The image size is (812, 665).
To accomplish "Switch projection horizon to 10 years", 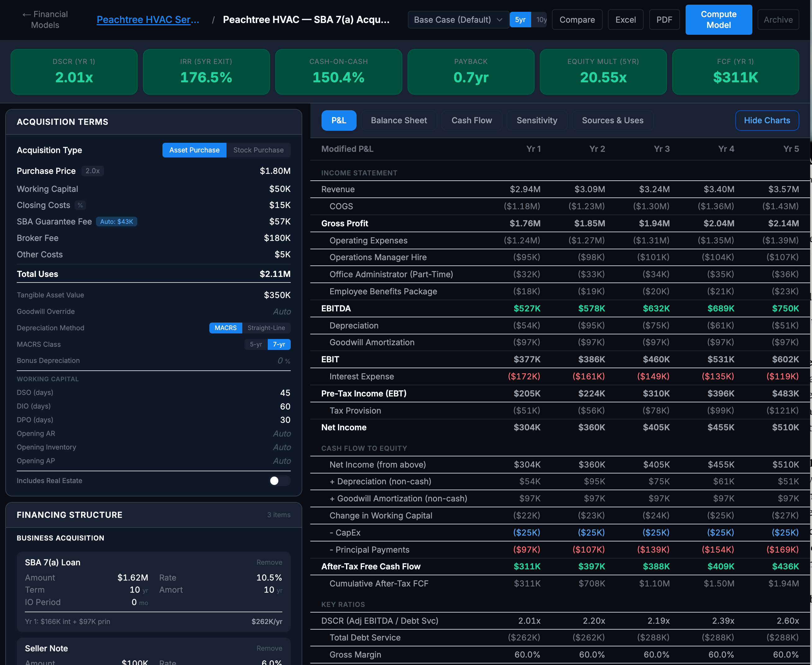I will point(541,20).
